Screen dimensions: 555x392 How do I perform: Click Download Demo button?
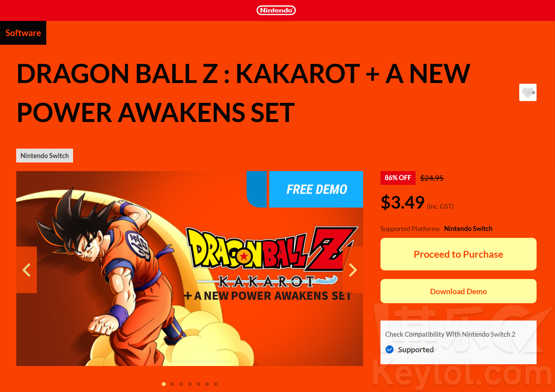click(x=458, y=291)
